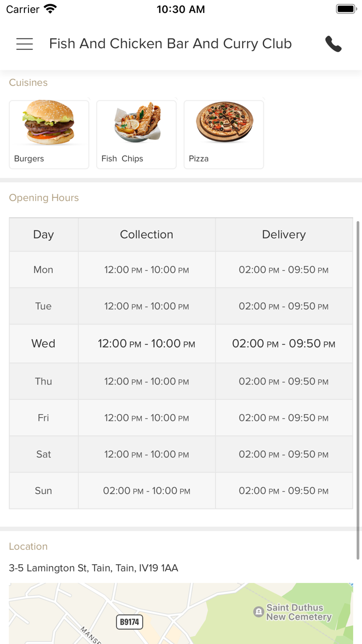Viewport: 362px width, 644px height.
Task: Tap the Saint Duthus New Cemetery marker
Action: click(259, 612)
